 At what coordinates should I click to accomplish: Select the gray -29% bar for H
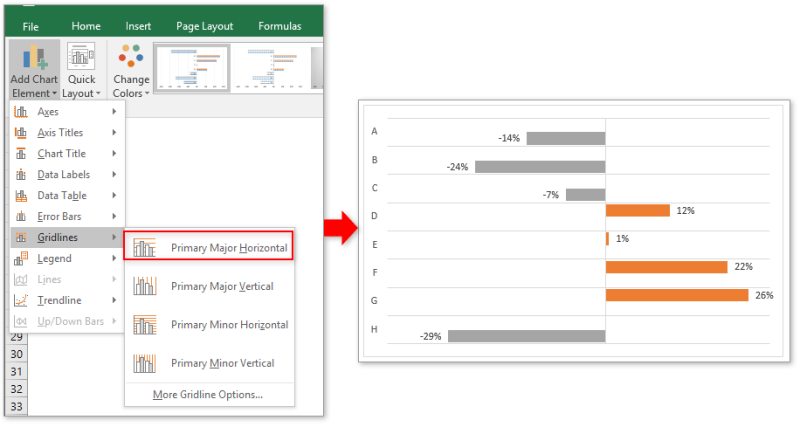(x=527, y=336)
